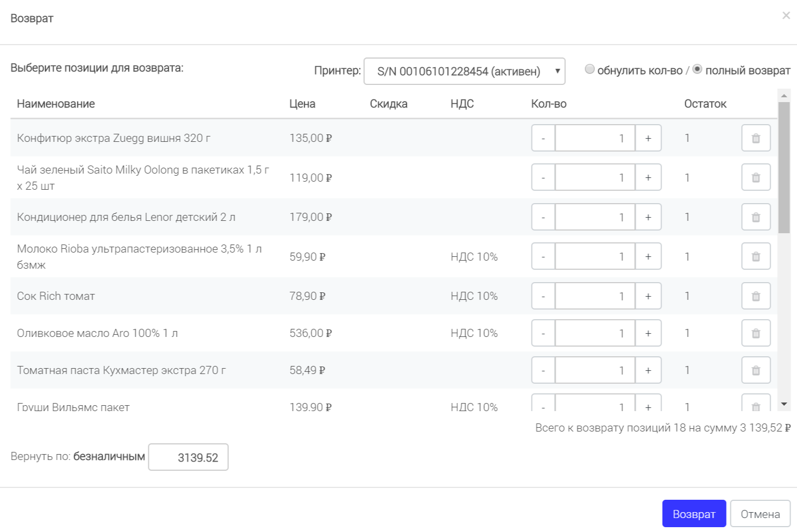
Task: Click НДС 10% in Молоко Rioba row
Action: pyautogui.click(x=474, y=256)
